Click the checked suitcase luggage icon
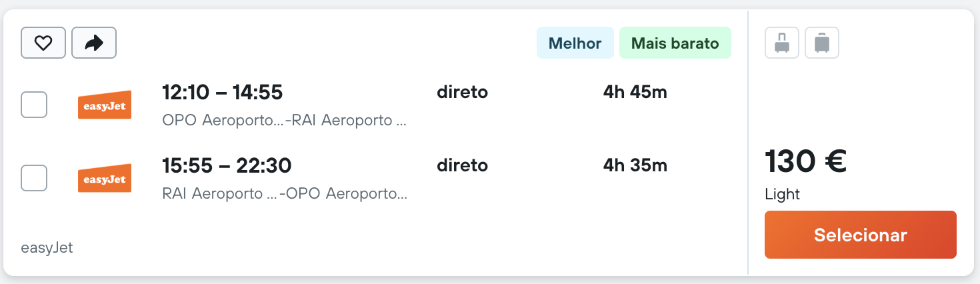The width and height of the screenshot is (980, 284). coord(822,43)
